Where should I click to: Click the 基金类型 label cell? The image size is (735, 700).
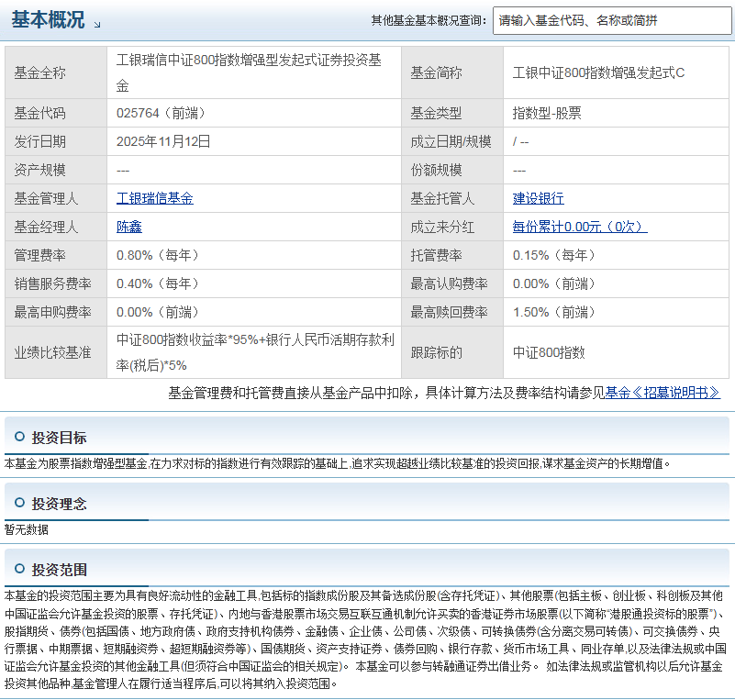[452, 113]
